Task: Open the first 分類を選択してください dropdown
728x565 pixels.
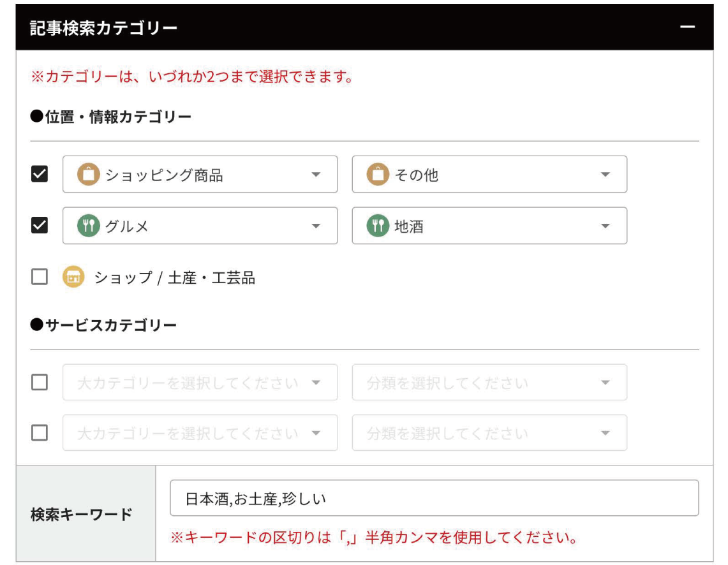Action: [x=489, y=382]
